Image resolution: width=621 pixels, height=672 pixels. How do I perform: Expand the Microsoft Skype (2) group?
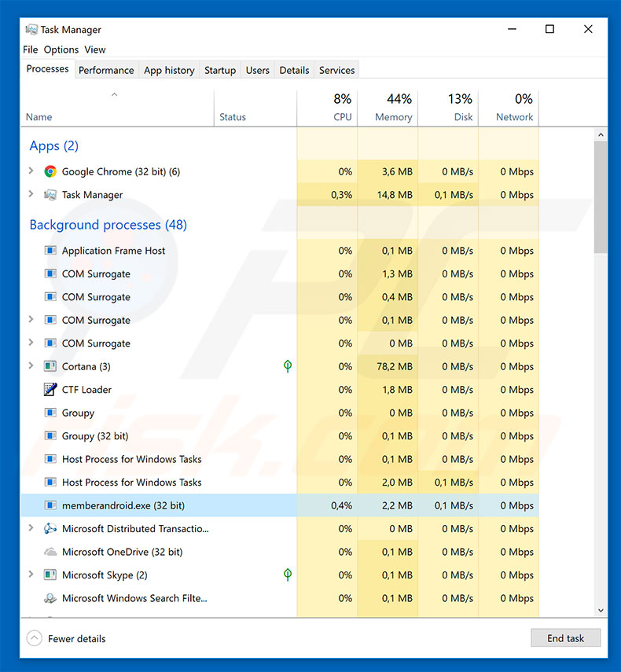point(31,574)
